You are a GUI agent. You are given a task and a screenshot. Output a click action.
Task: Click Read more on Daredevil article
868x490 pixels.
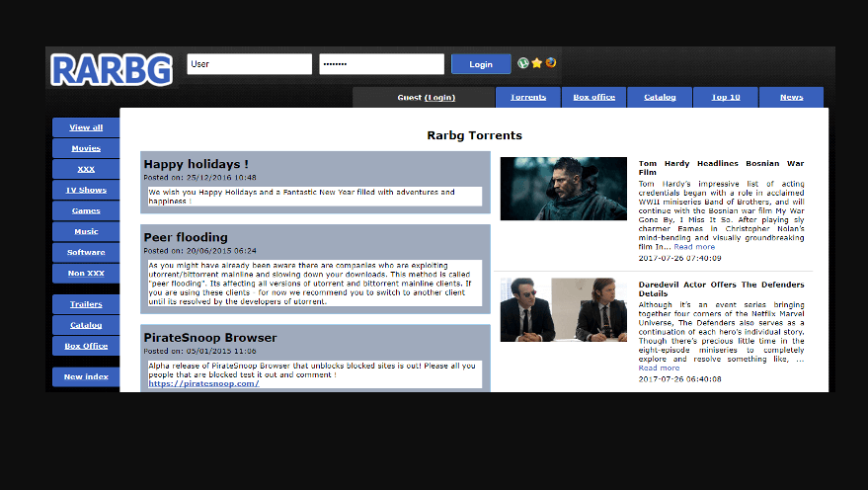pyautogui.click(x=659, y=368)
